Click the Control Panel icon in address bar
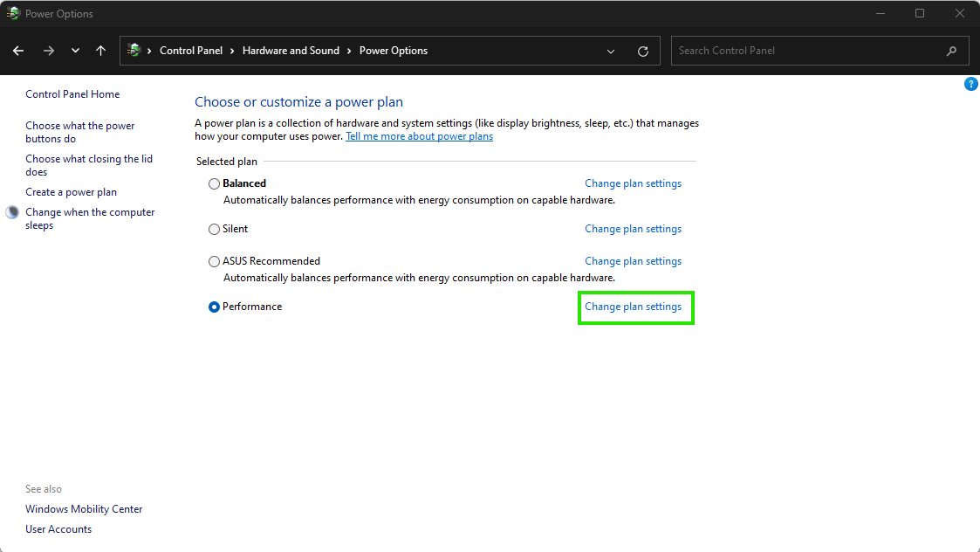This screenshot has height=552, width=980. [134, 51]
